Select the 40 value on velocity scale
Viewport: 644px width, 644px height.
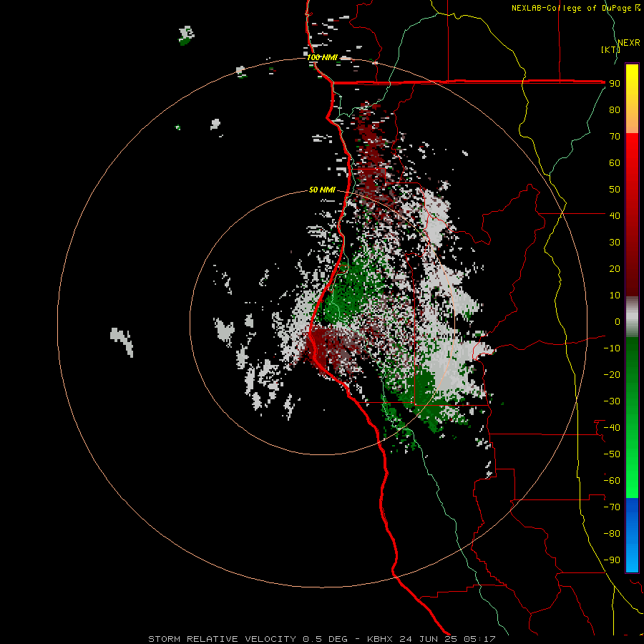(615, 215)
